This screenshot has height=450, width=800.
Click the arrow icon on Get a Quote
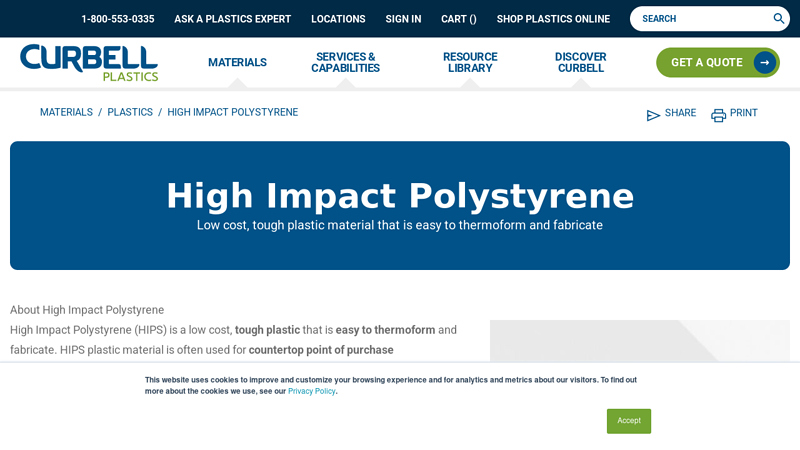click(764, 63)
